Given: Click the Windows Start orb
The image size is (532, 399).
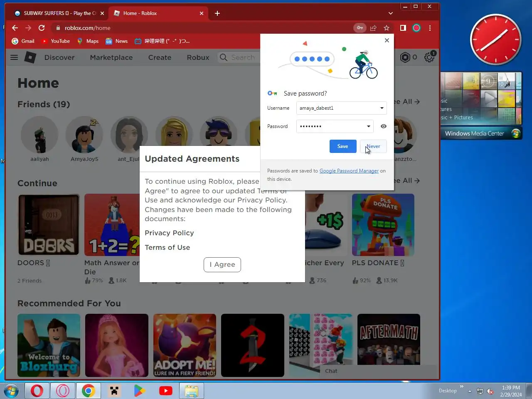Looking at the screenshot, I should [11, 391].
